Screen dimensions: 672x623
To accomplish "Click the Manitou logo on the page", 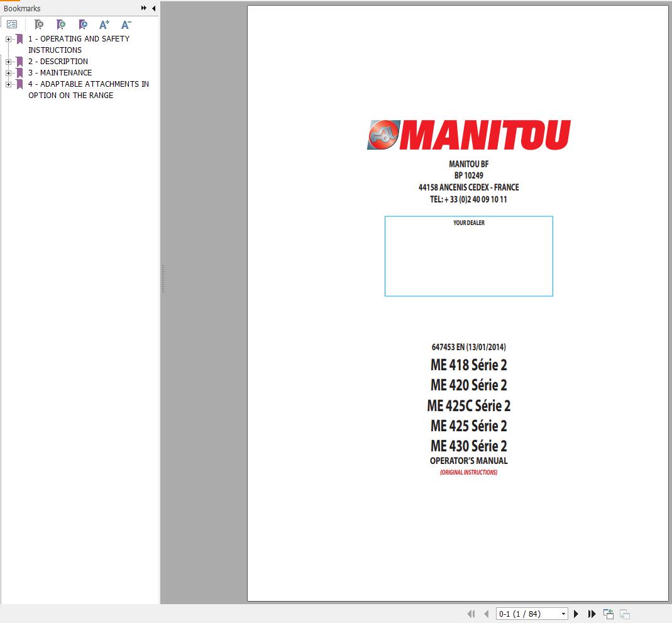I will (469, 135).
